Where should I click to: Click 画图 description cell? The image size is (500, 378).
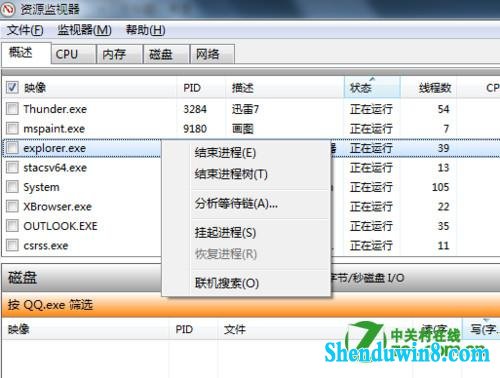click(243, 129)
